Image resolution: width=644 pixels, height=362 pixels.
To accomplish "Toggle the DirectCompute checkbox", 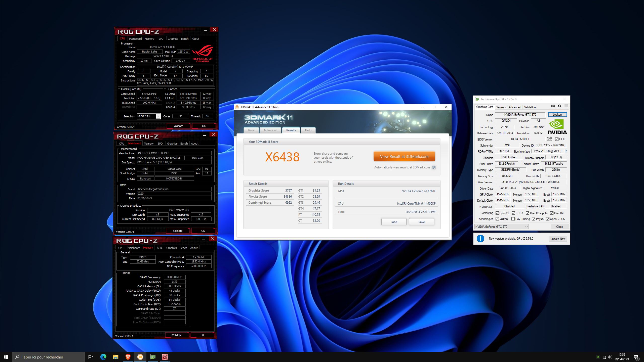I will tap(528, 213).
